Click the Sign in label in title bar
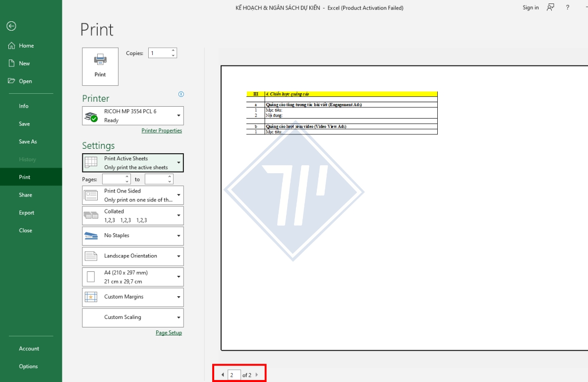 point(529,7)
